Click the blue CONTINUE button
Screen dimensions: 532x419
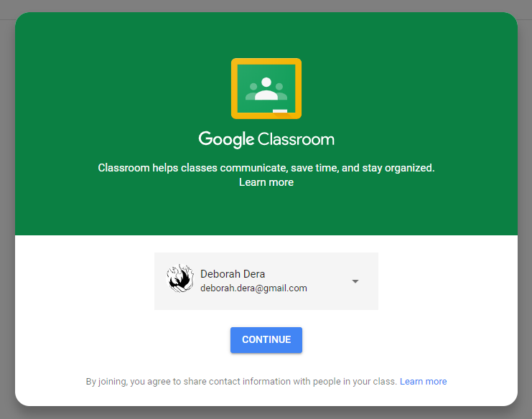pyautogui.click(x=266, y=339)
